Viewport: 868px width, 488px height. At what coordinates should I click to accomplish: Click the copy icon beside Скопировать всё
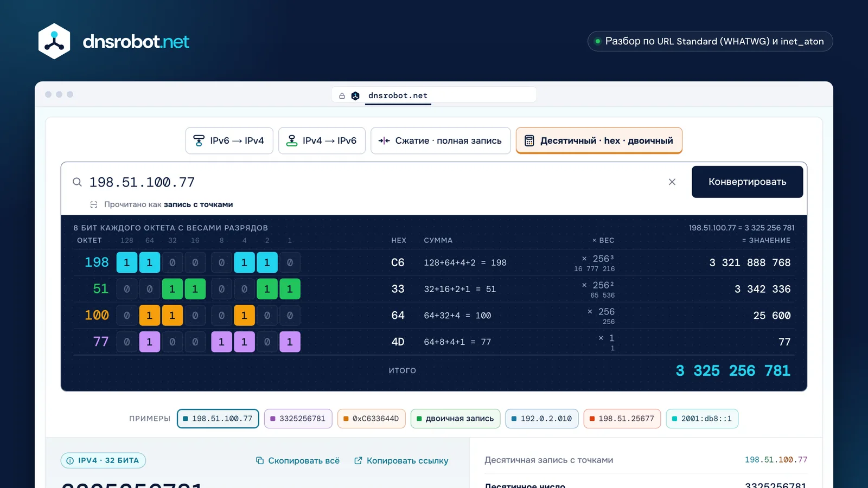[260, 460]
